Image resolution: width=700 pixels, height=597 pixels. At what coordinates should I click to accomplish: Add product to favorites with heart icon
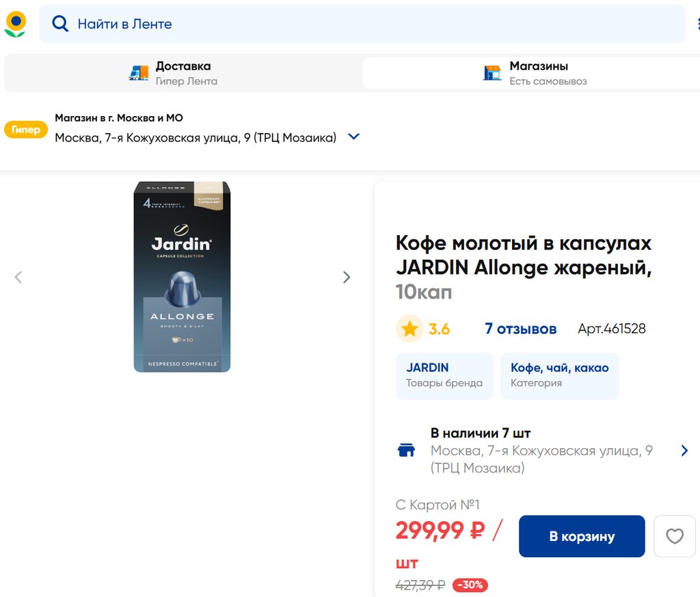click(x=674, y=536)
